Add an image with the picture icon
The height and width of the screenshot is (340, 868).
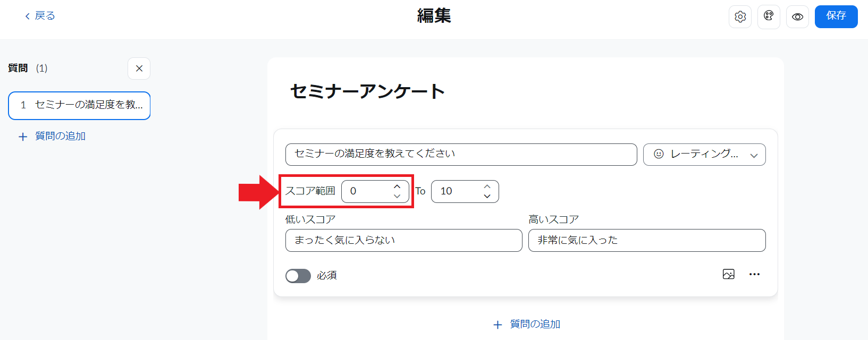729,274
